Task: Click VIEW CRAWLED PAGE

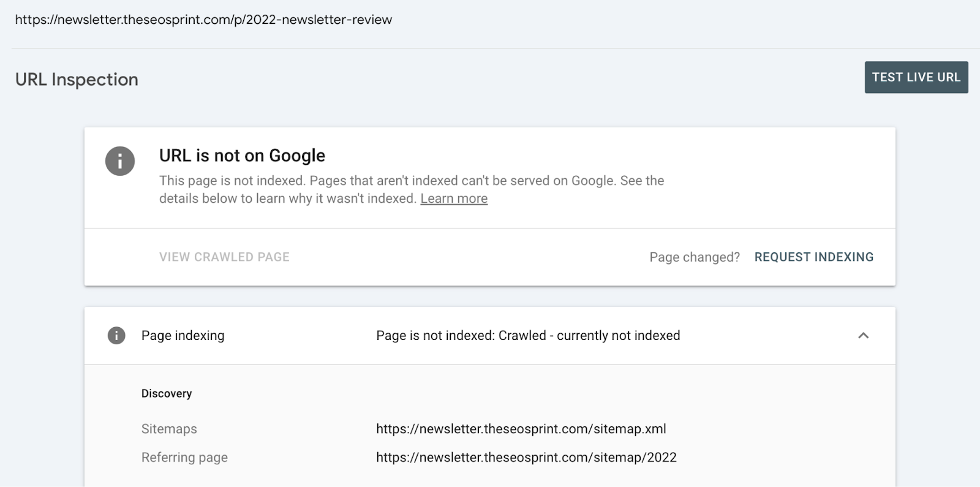Action: [x=224, y=257]
